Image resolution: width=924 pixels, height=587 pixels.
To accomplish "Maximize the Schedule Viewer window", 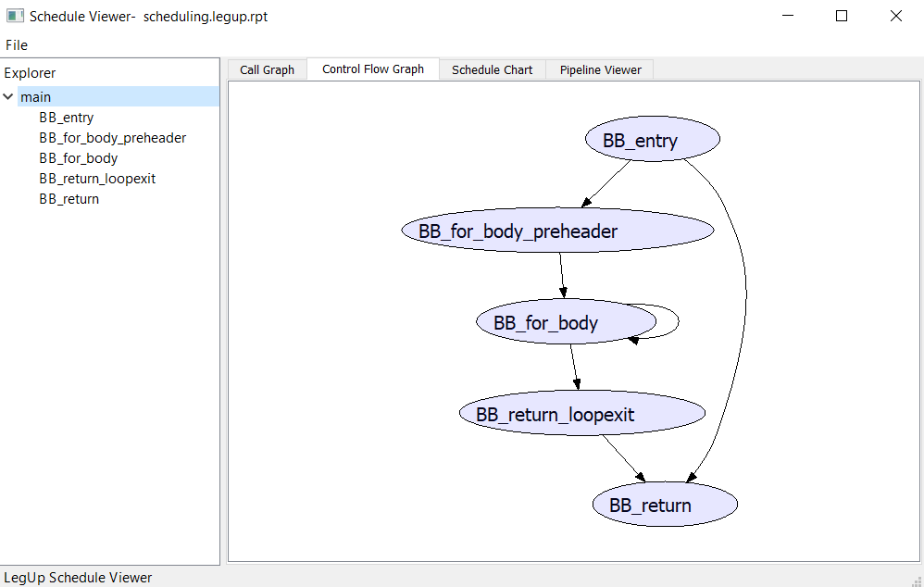I will 842,16.
